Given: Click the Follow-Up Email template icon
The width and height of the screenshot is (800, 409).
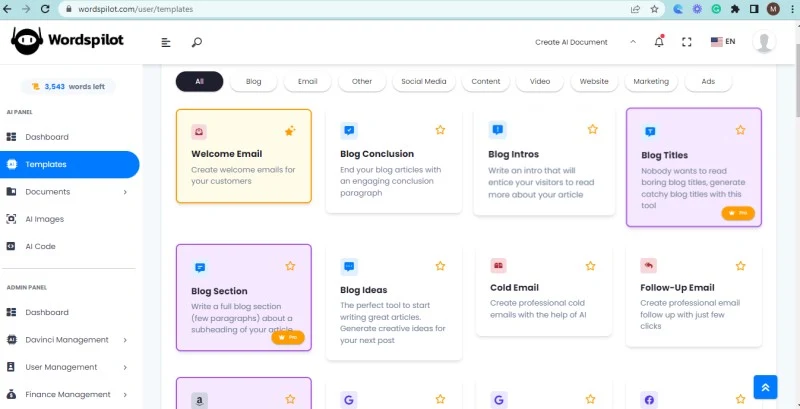Looking at the screenshot, I should pyautogui.click(x=648, y=265).
